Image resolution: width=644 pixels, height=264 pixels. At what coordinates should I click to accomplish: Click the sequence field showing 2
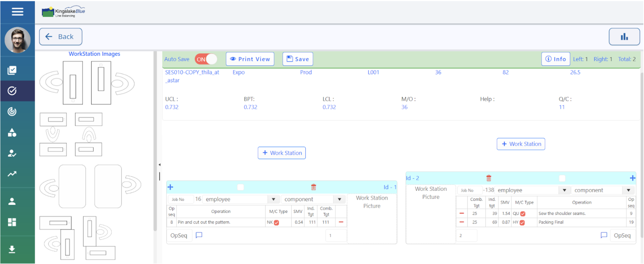point(466,235)
